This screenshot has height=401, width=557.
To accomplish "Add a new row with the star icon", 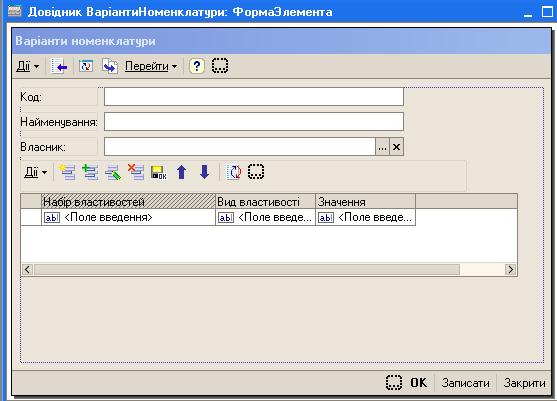I will click(67, 172).
